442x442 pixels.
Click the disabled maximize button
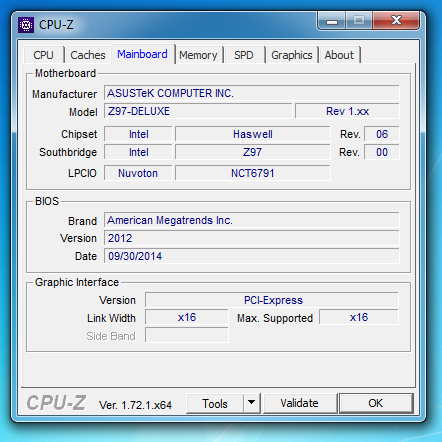[x=359, y=21]
